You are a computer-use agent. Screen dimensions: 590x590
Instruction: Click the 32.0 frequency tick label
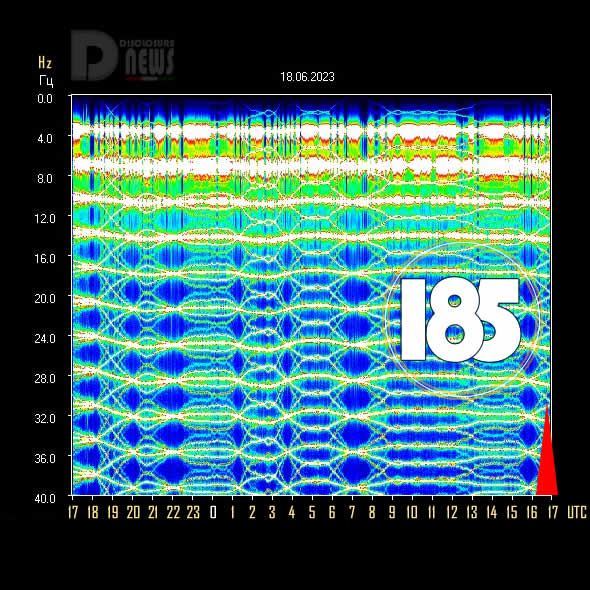pos(45,418)
